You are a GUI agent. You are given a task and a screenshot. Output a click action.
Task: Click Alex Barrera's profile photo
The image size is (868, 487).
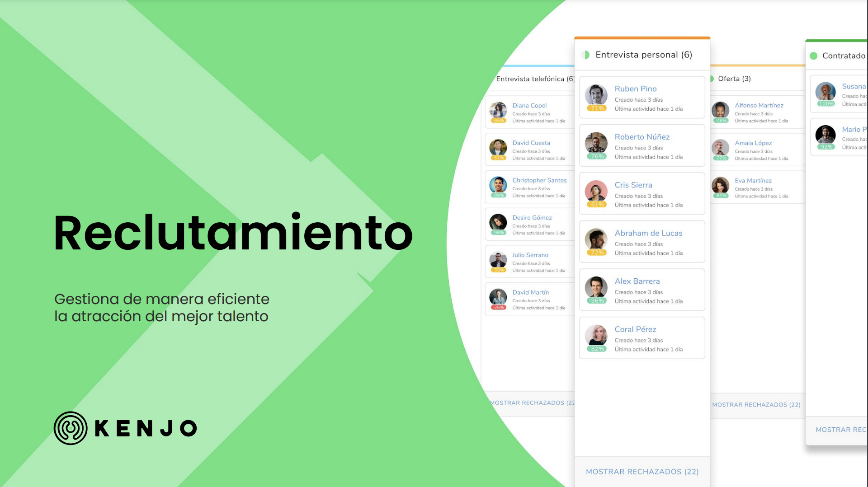(596, 288)
